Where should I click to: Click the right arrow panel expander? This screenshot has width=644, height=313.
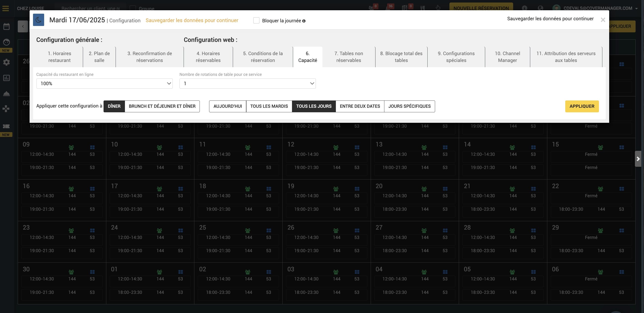(x=638, y=159)
